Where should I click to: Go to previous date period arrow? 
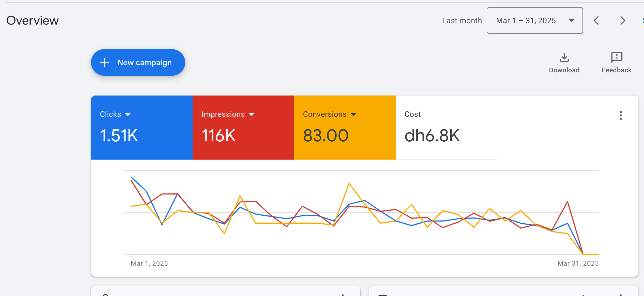(x=596, y=20)
